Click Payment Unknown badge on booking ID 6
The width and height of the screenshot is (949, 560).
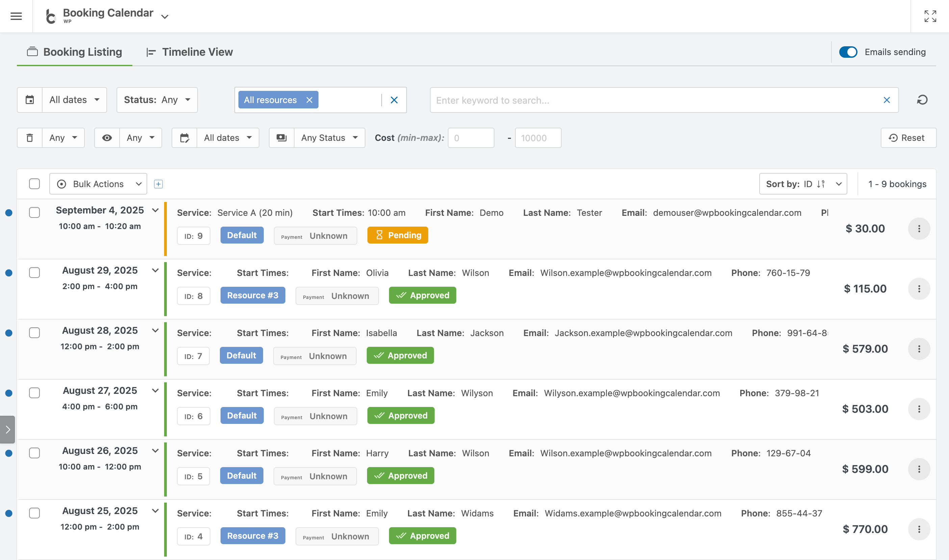tap(315, 416)
